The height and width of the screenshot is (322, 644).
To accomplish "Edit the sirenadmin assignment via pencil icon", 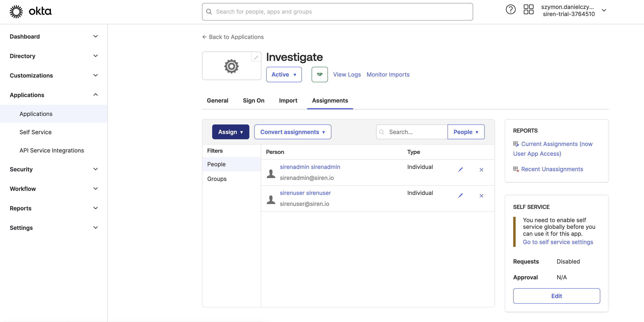I will coord(461,170).
